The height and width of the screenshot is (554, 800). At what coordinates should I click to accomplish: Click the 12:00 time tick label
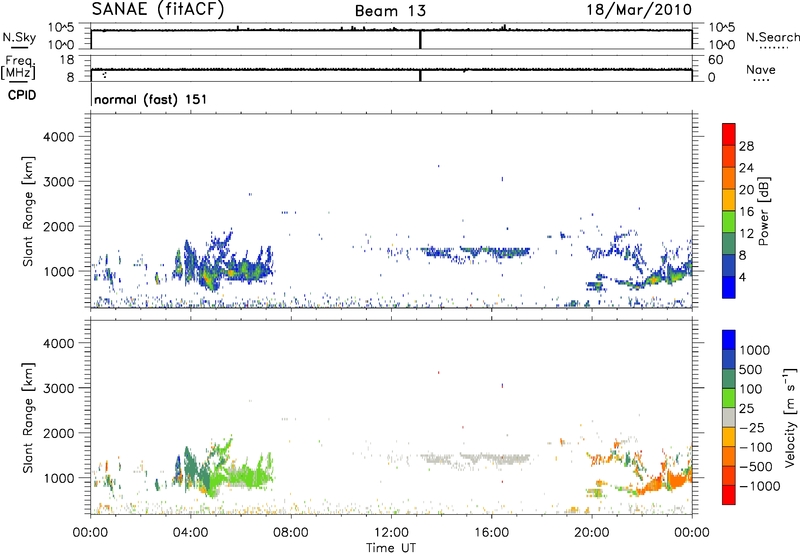[x=391, y=533]
